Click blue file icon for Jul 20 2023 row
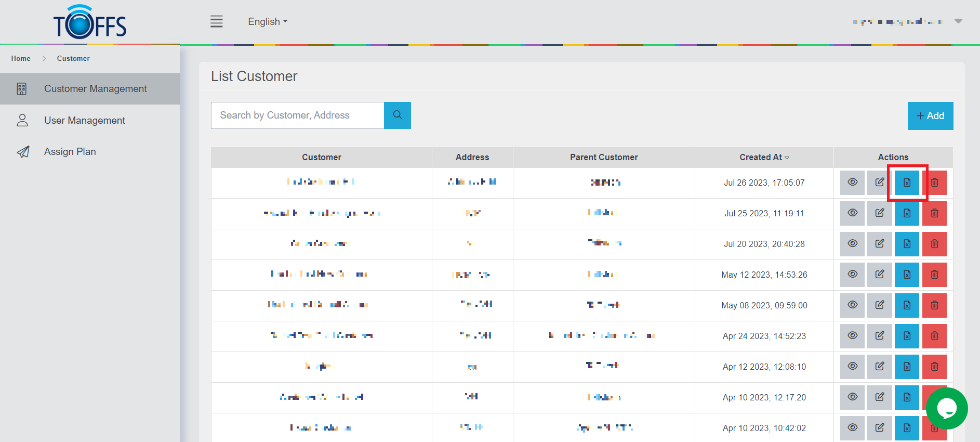The width and height of the screenshot is (980, 442). [x=907, y=244]
